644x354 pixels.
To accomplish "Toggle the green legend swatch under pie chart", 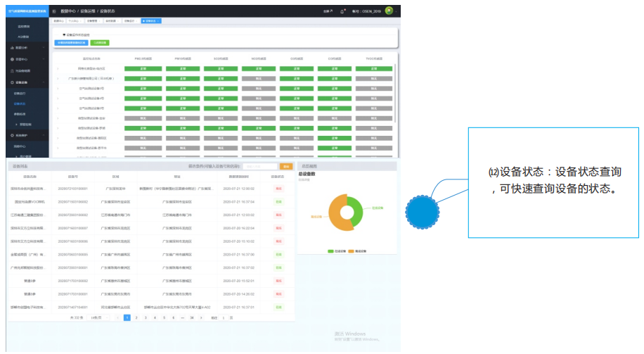I will click(331, 251).
